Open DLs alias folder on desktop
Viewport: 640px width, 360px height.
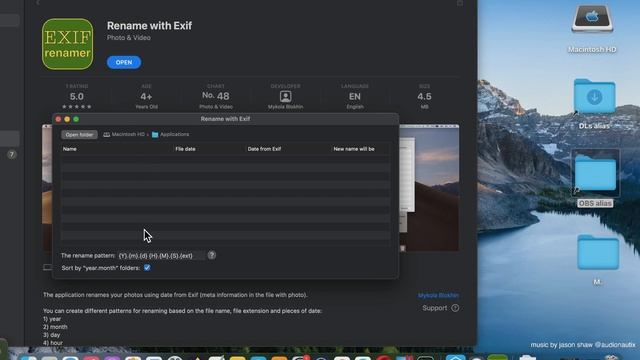click(594, 96)
